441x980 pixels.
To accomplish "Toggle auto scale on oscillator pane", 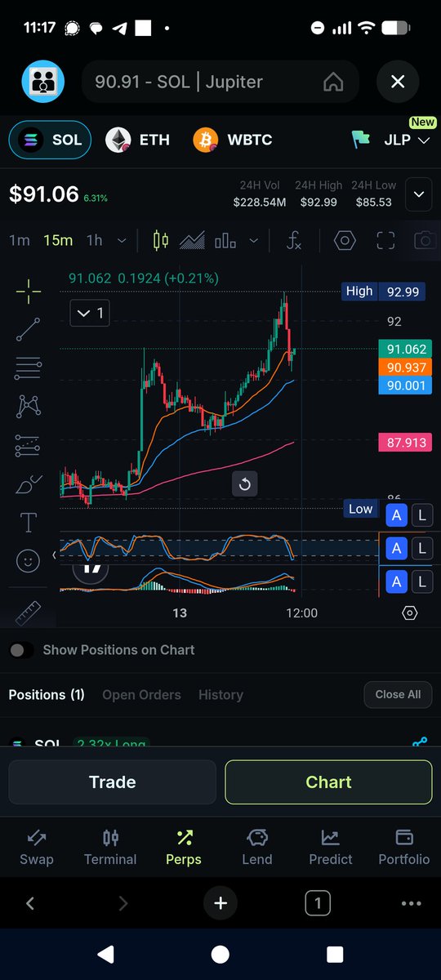I will (x=397, y=548).
